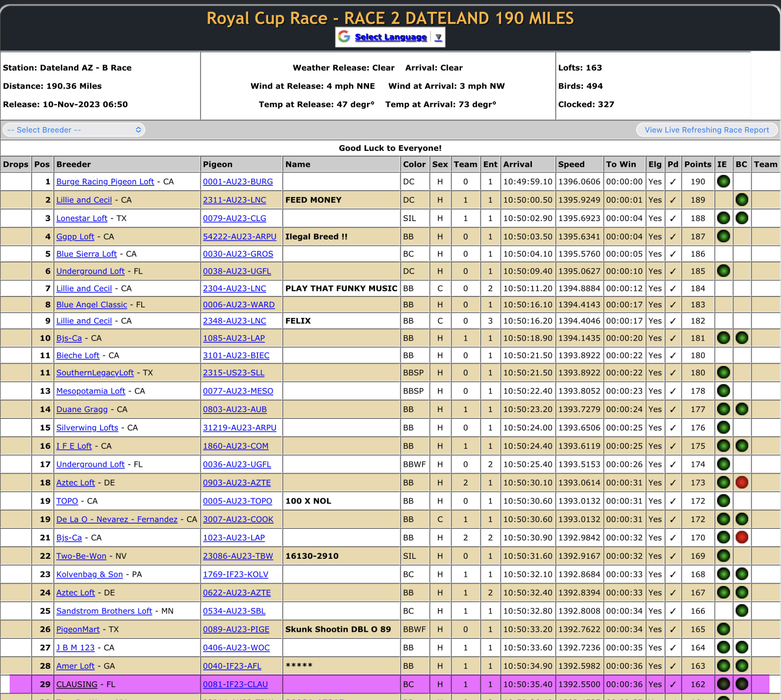Open the Select Language dropdown arrow

pos(438,37)
